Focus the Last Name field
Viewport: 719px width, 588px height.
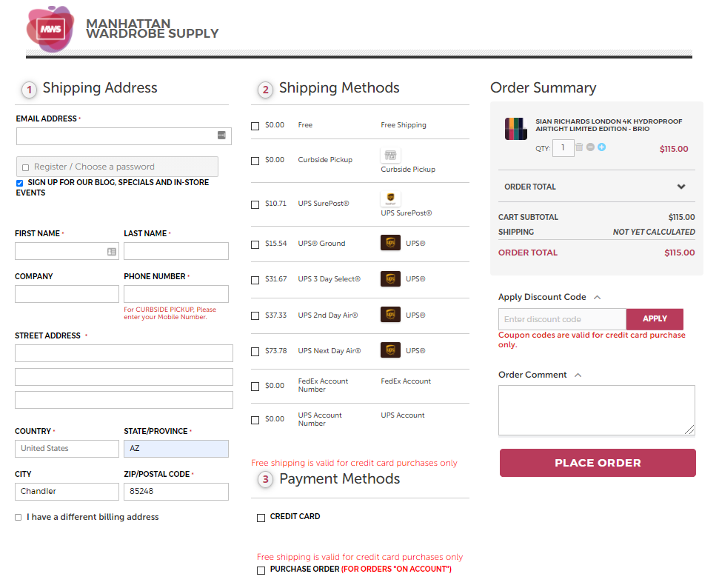pyautogui.click(x=176, y=251)
